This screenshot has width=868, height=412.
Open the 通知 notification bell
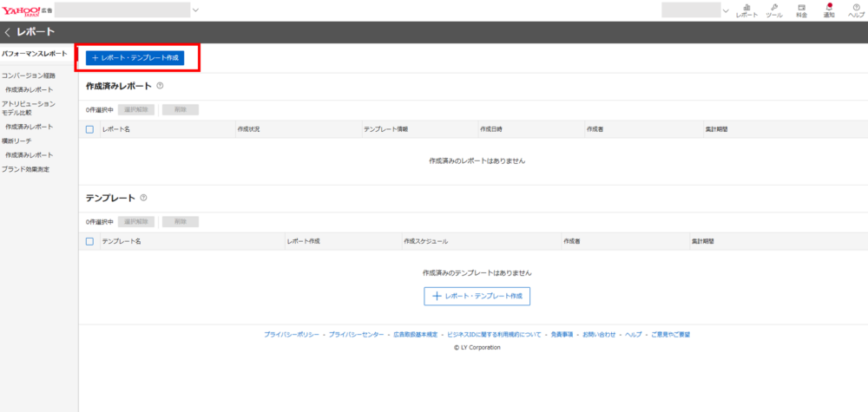[x=829, y=10]
